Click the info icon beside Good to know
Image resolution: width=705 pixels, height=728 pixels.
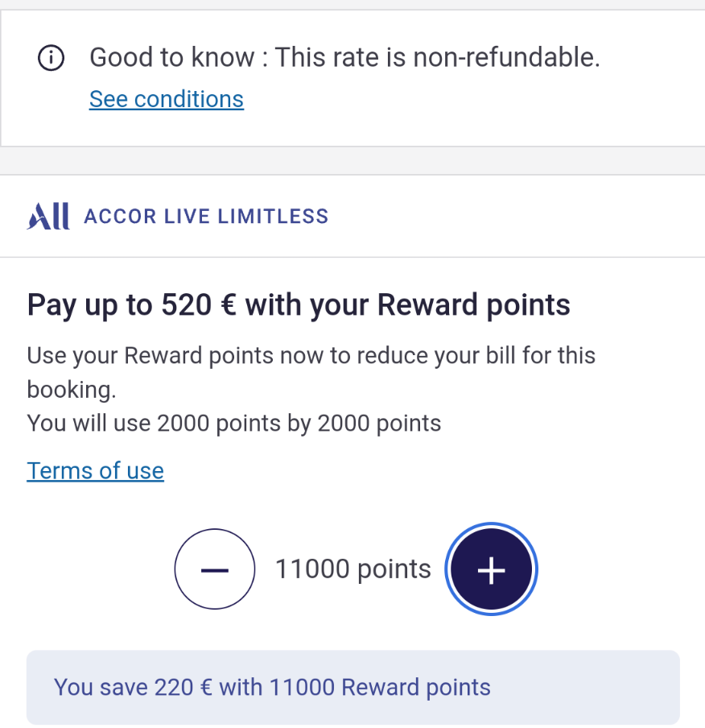point(52,58)
